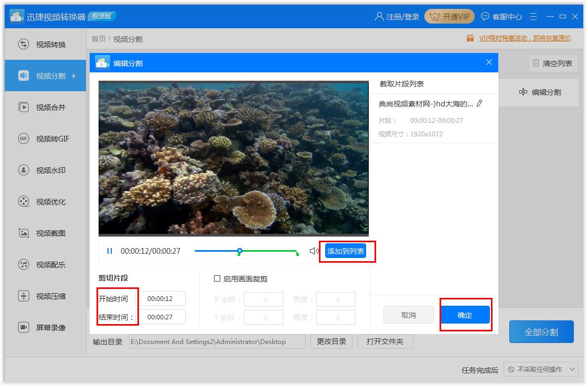Open the 客服中心 support menu
This screenshot has height=387, width=588.
(x=503, y=16)
